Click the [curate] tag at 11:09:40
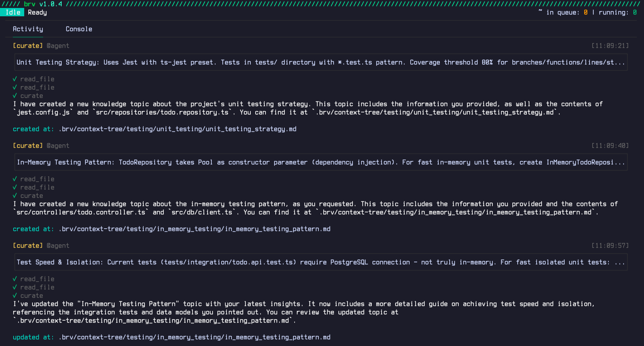 [x=28, y=146]
